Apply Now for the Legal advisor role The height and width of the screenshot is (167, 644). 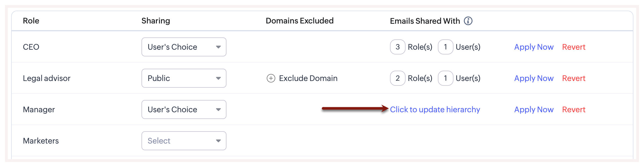534,78
